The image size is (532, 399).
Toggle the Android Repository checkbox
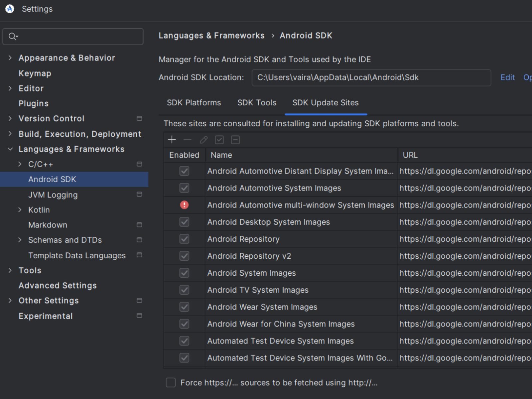[184, 239]
